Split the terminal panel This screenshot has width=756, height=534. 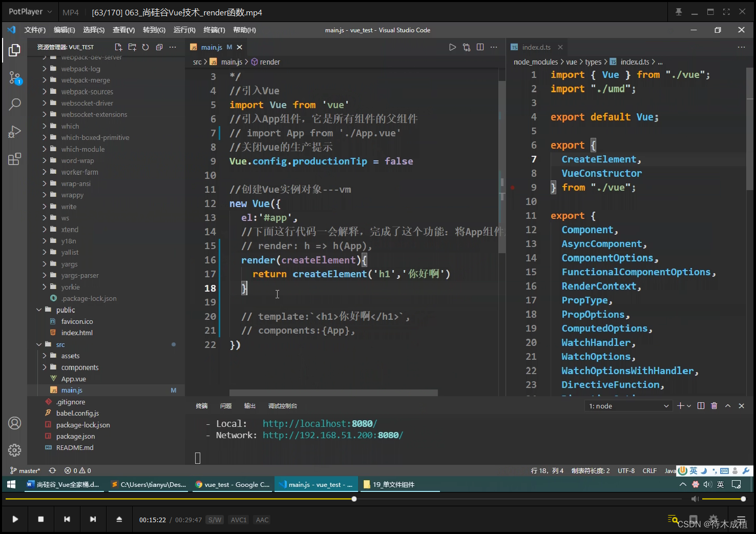[701, 406]
